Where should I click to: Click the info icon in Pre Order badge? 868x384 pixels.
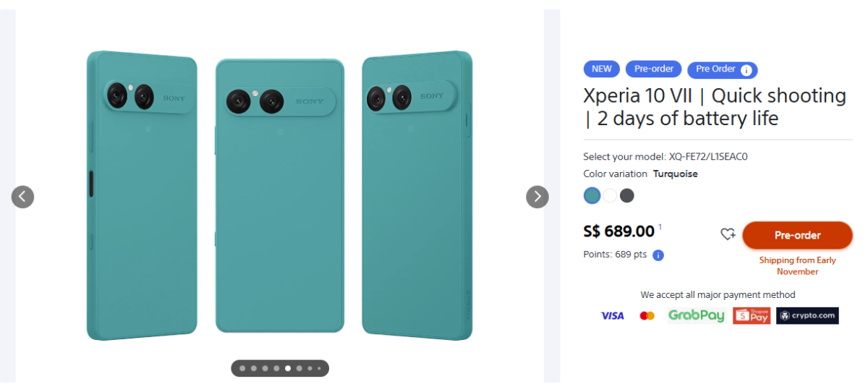point(747,70)
